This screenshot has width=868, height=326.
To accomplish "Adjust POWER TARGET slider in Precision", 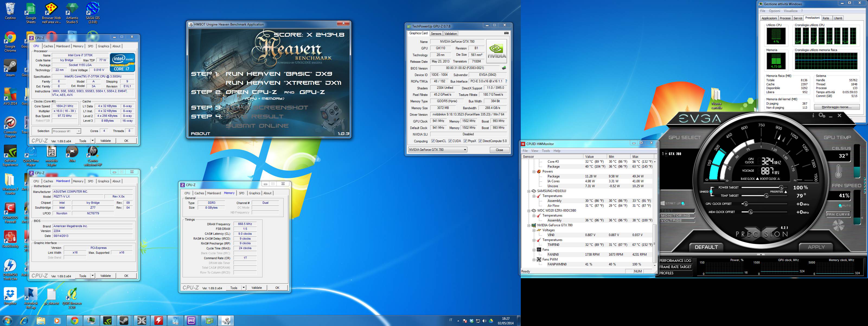I will click(781, 187).
